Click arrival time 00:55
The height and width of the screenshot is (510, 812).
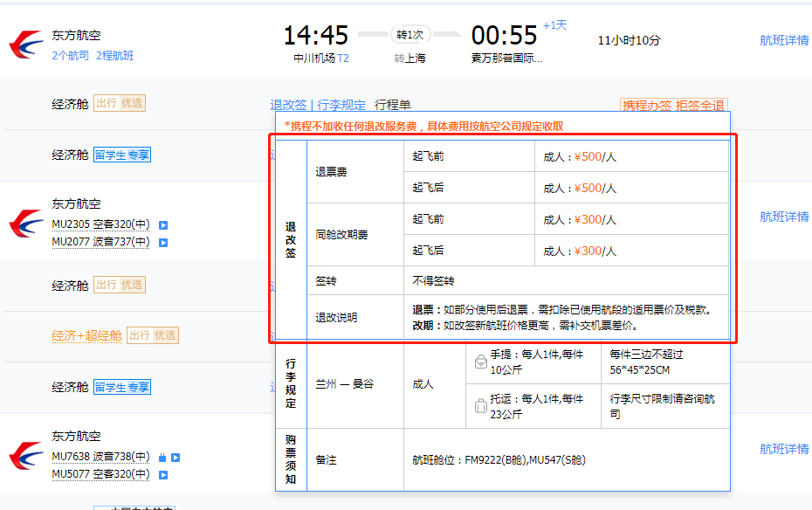tap(505, 36)
